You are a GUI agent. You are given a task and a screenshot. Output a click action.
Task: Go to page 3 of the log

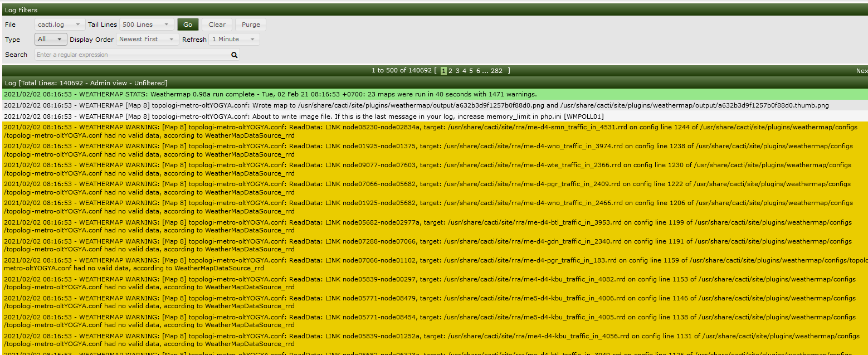[x=457, y=71]
